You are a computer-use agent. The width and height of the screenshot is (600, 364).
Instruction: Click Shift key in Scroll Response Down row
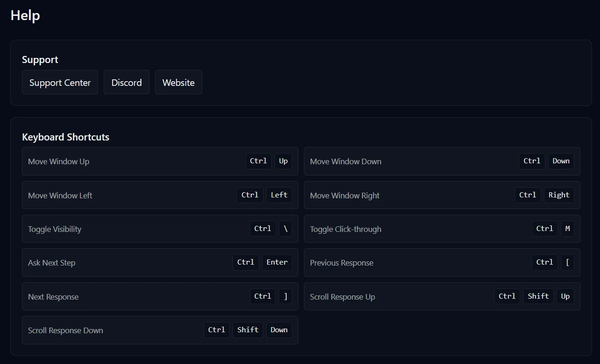coord(247,330)
